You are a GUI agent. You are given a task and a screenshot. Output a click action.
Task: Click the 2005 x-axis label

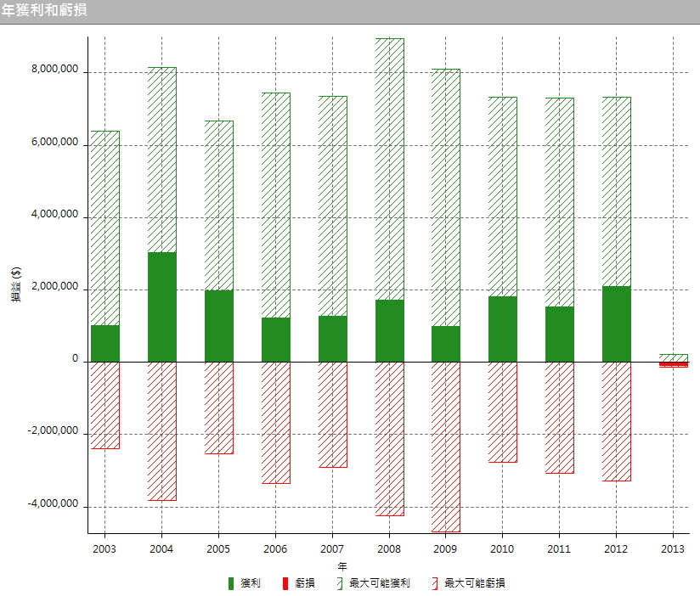pos(218,549)
